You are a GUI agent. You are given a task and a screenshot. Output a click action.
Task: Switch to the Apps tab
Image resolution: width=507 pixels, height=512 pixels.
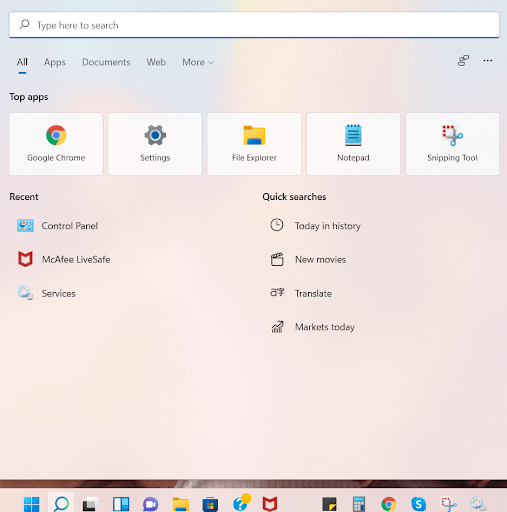[55, 62]
